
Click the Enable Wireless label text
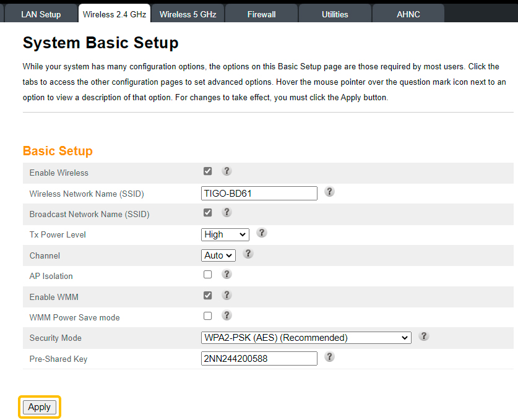[59, 173]
